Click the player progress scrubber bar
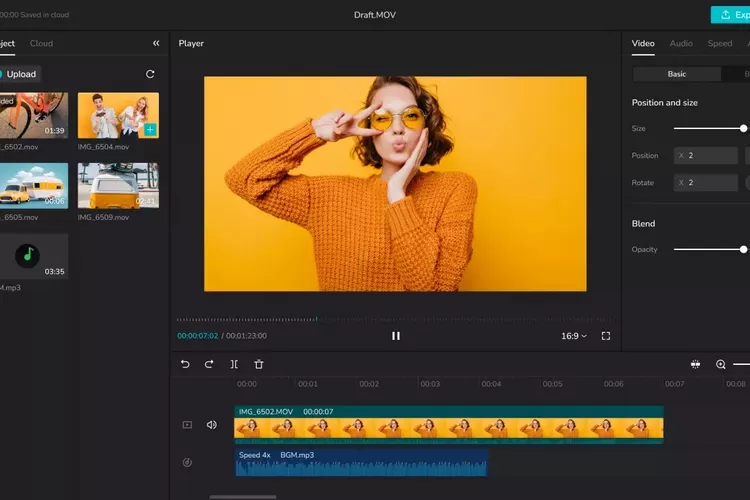The height and width of the screenshot is (500, 750). coord(396,319)
